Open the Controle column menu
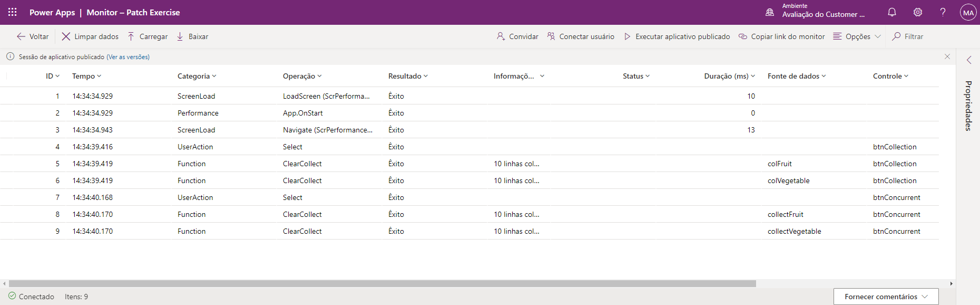Viewport: 980px width, 305px height. [891, 76]
